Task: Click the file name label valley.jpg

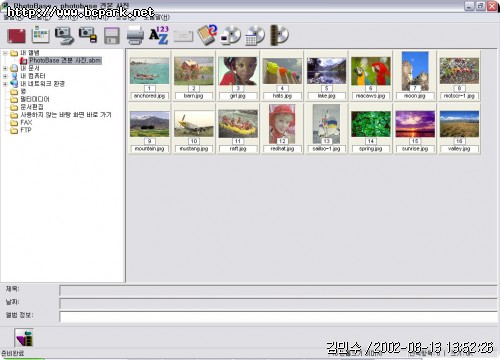Action: (x=459, y=149)
